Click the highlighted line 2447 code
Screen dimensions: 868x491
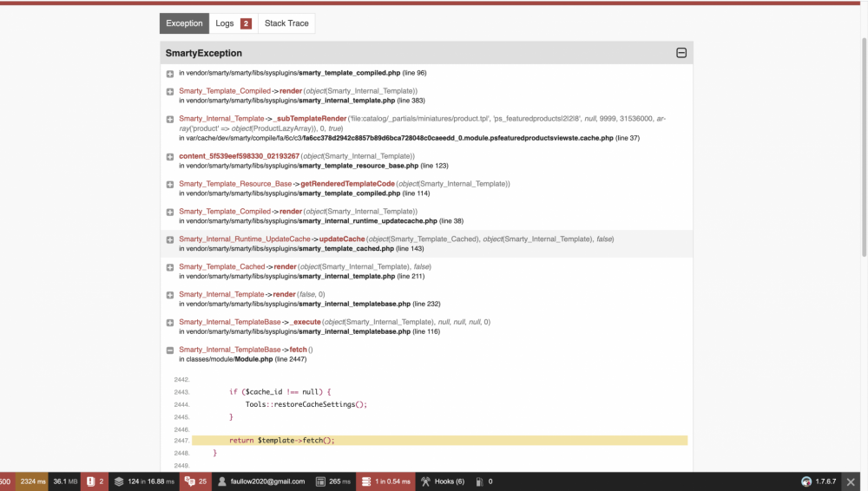click(439, 441)
